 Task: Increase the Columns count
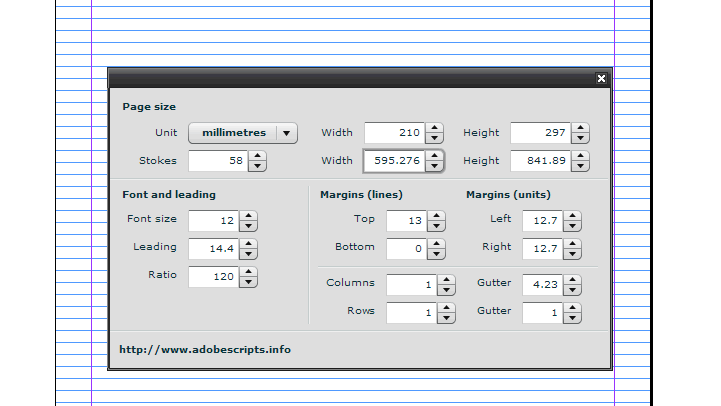[446, 280]
